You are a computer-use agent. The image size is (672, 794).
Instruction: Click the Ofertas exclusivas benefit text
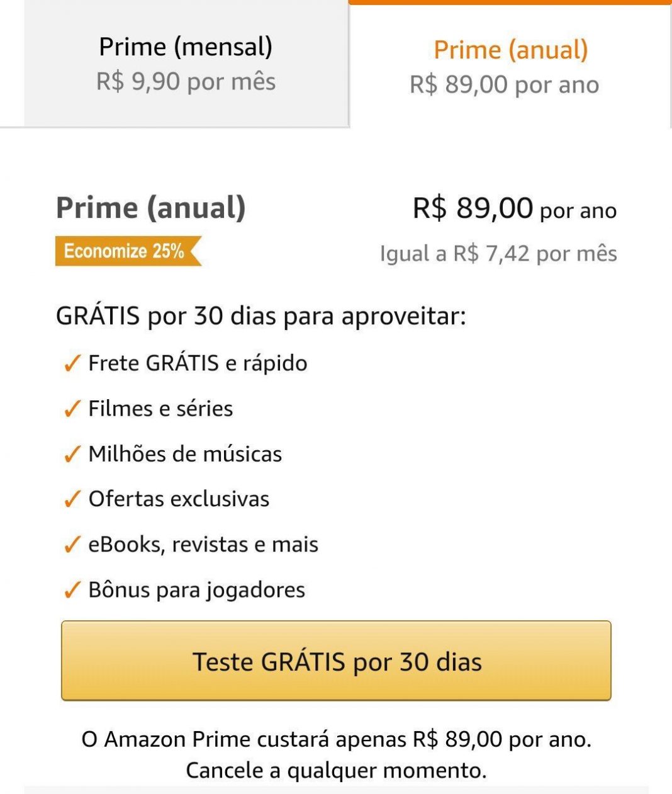pyautogui.click(x=179, y=499)
